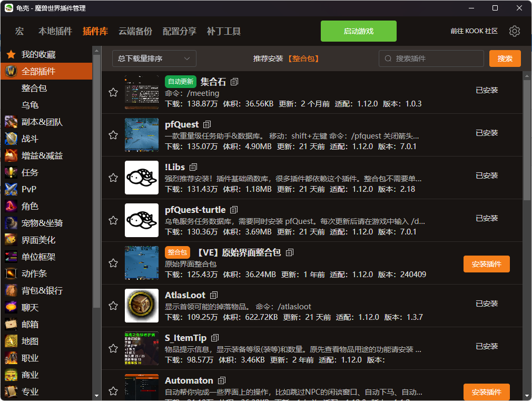Switch to the 插件库 tab
Screen dimensions: 532x401
95,31
